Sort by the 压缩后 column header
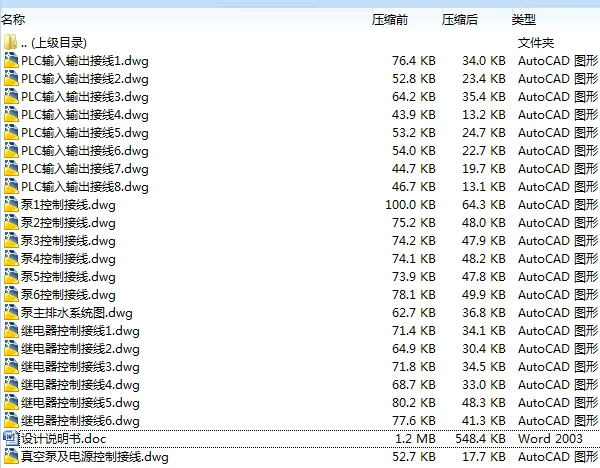Image resolution: width=600 pixels, height=468 pixels. (x=460, y=19)
